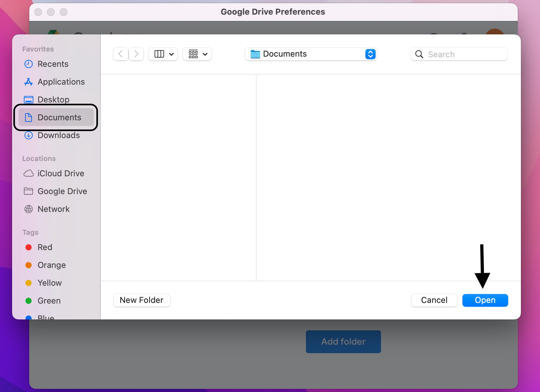This screenshot has height=392, width=540.
Task: Click the Yellow tag
Action: [56, 283]
